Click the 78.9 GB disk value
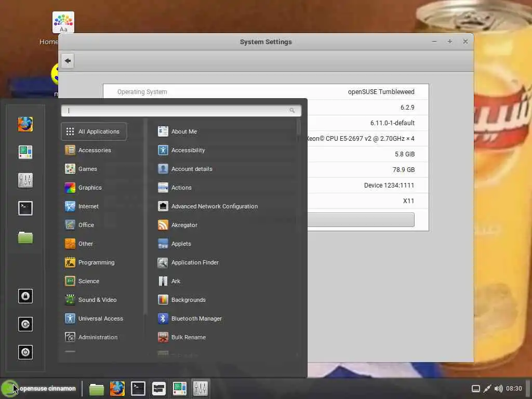 [403, 170]
